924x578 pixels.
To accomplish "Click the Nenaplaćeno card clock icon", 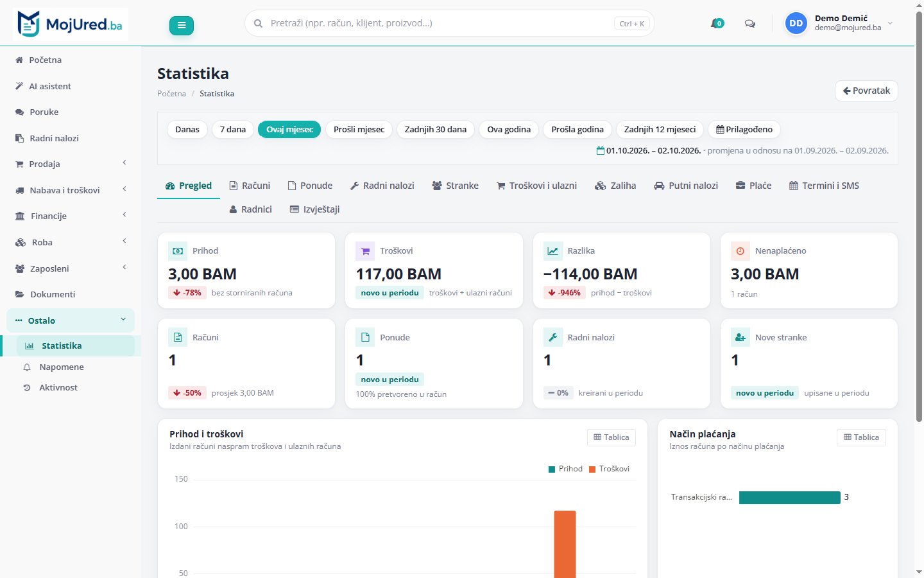I will coord(740,251).
